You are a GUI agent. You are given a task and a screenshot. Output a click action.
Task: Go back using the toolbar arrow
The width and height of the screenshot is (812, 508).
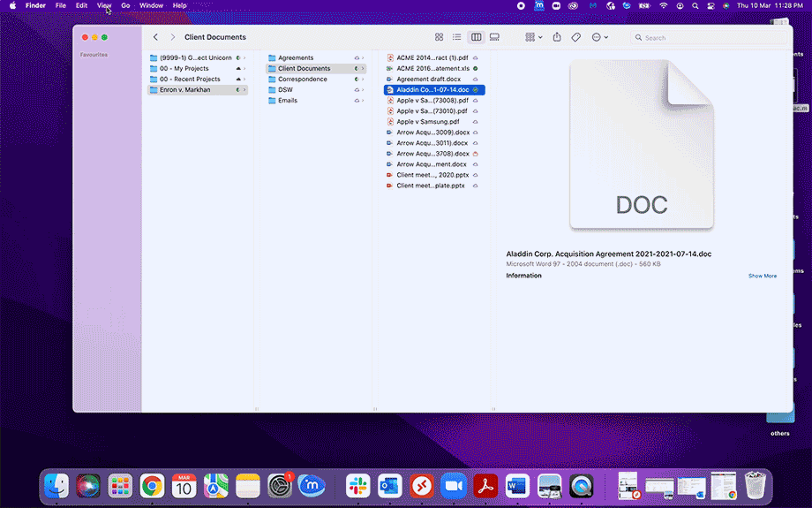(155, 37)
